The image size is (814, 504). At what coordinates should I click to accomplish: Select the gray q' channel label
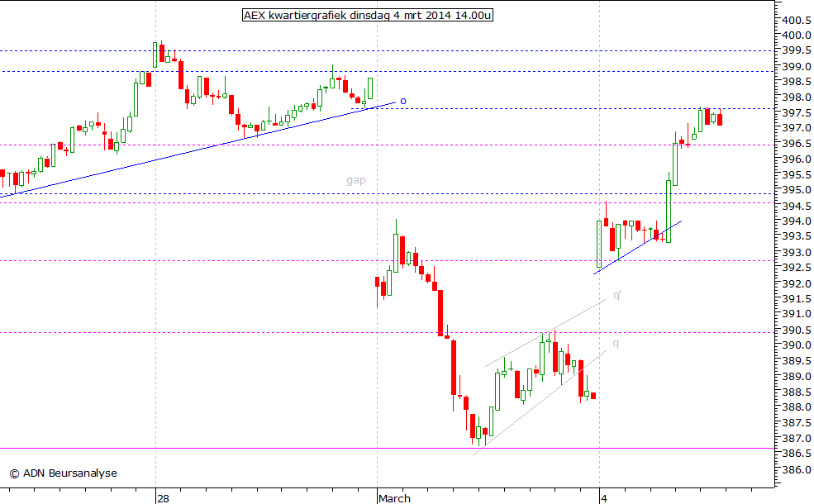click(x=617, y=295)
